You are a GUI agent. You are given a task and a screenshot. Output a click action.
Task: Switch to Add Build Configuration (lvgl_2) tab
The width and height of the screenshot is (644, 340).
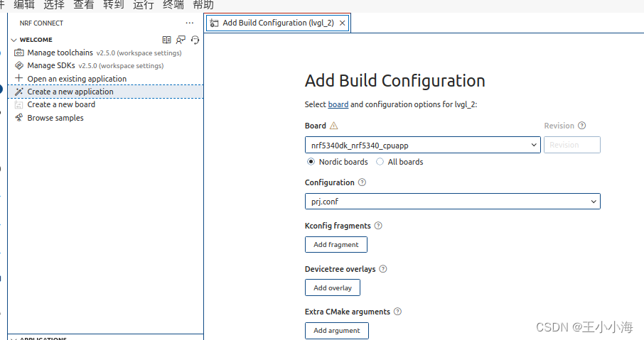(278, 23)
